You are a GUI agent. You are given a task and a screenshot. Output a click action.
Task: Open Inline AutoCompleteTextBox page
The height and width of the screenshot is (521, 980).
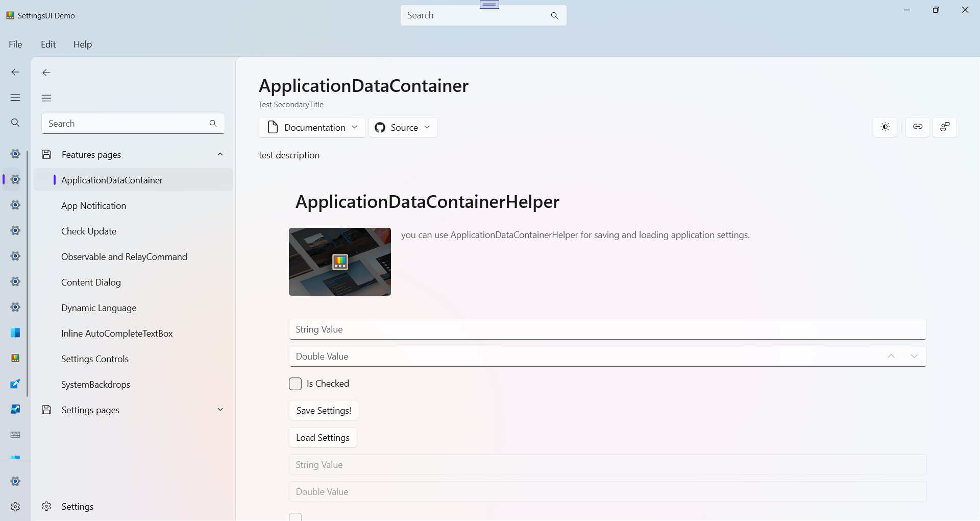point(133,333)
